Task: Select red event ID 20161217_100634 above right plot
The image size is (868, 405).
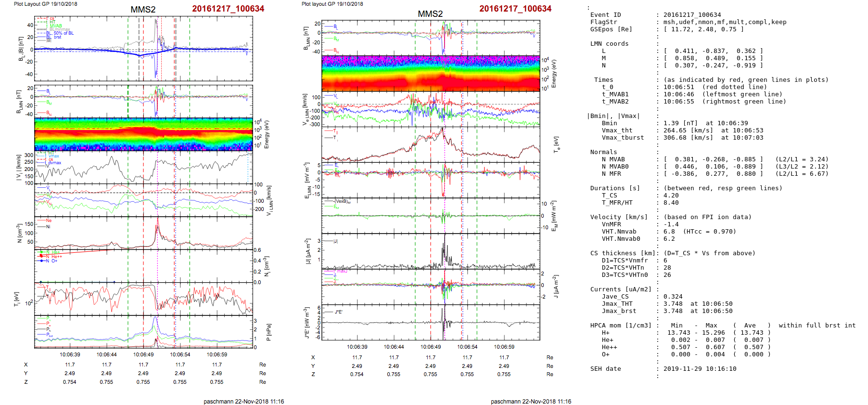Action: coord(515,9)
